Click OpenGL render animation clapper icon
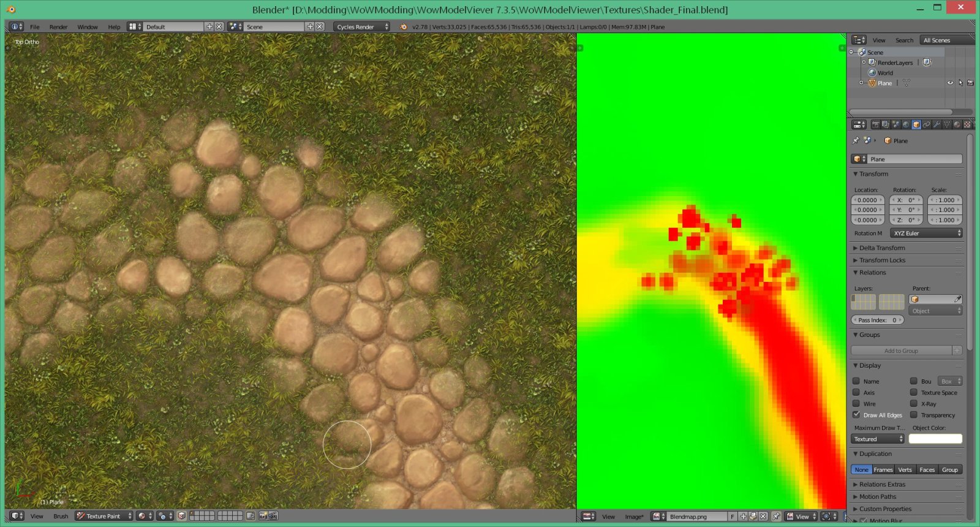 point(273,516)
